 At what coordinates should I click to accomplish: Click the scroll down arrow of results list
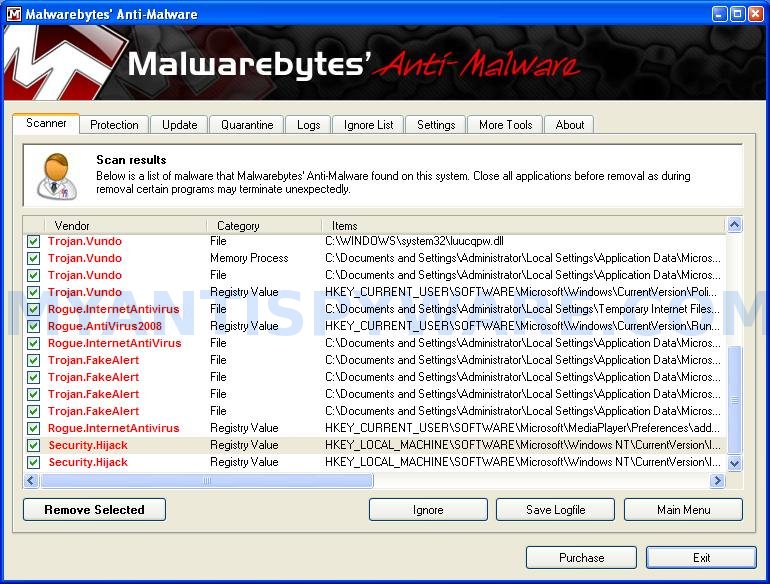pos(735,463)
